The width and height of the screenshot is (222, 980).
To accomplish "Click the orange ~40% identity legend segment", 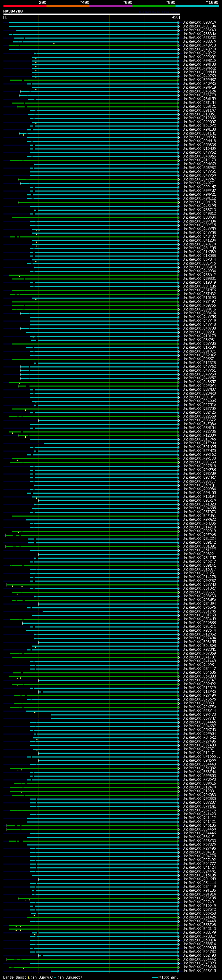I will click(x=68, y=7).
